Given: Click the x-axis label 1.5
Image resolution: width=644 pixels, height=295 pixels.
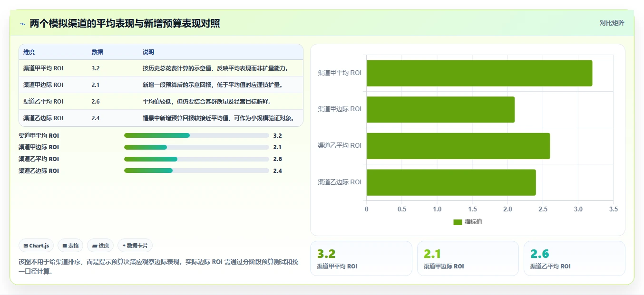Looking at the screenshot, I should pos(472,209).
